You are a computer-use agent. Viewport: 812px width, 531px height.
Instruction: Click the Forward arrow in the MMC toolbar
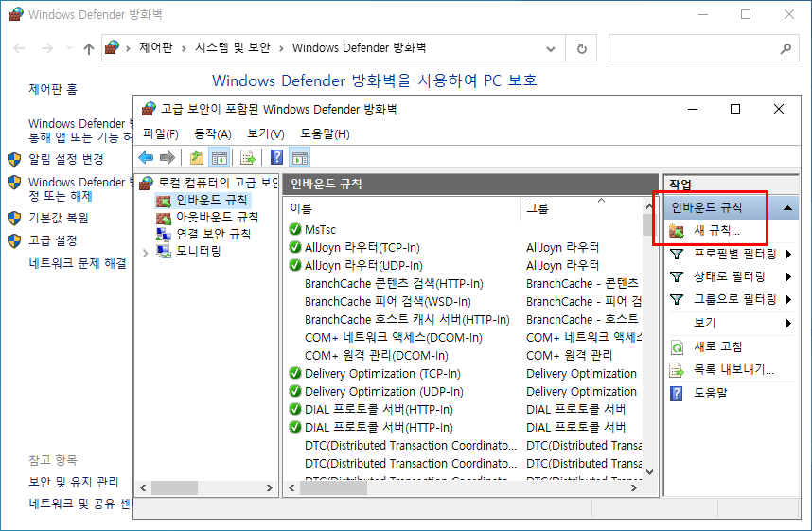pos(168,157)
